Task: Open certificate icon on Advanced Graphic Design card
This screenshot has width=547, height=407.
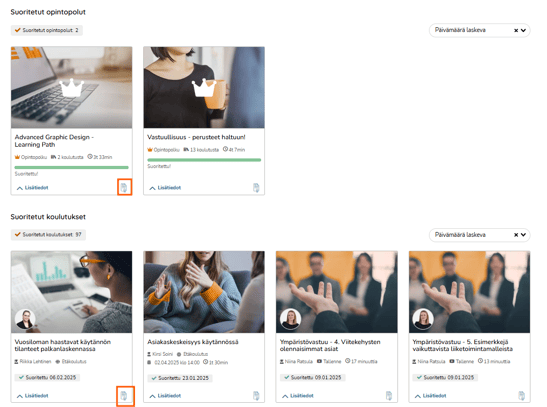Action: pyautogui.click(x=124, y=188)
